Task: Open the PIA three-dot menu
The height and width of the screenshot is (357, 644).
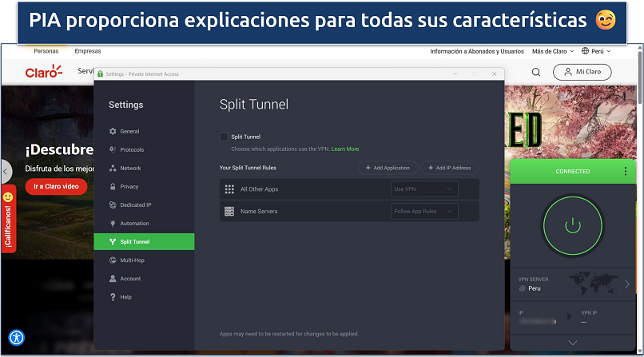Action: coord(625,171)
